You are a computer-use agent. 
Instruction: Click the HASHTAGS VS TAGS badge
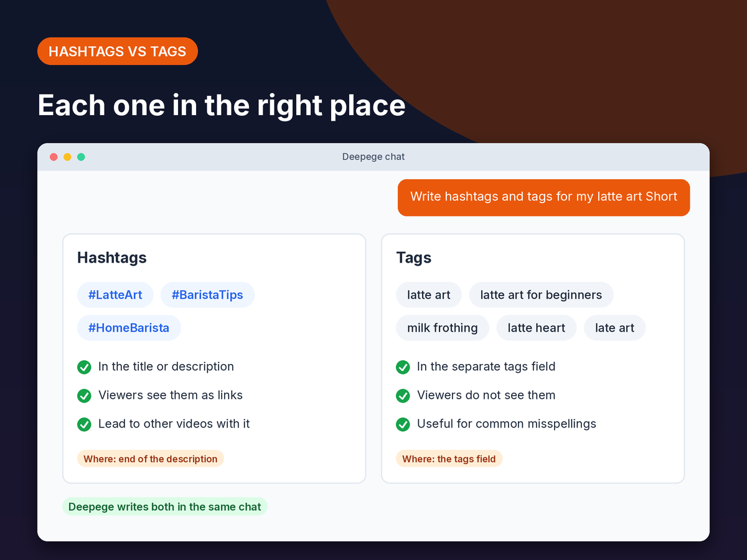118,51
